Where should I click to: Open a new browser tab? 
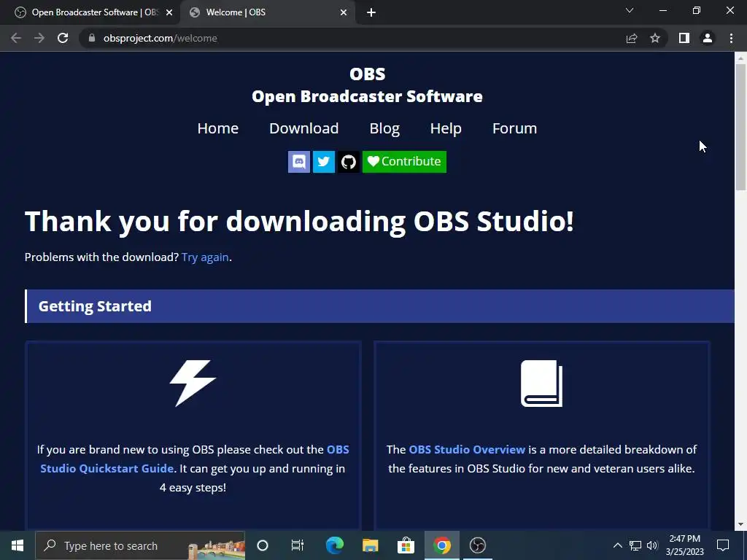coord(371,13)
